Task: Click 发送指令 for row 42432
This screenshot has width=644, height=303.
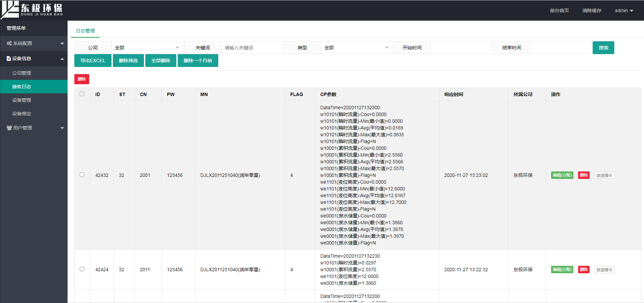Action: [x=604, y=175]
